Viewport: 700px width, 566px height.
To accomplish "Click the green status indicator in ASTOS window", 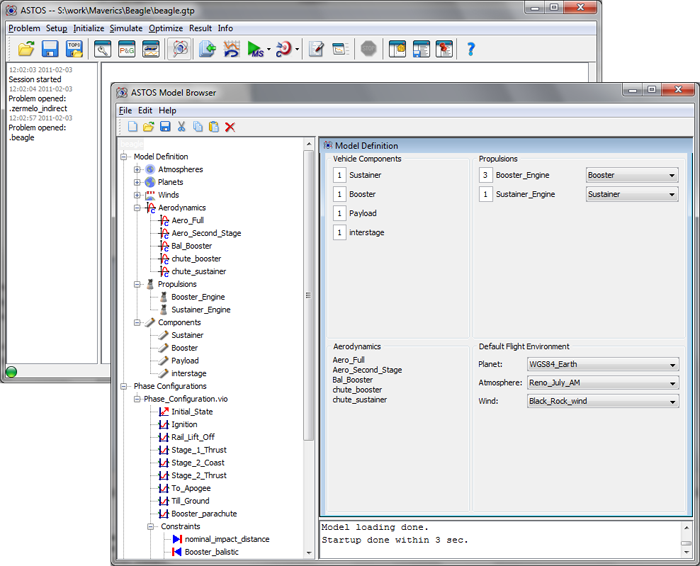I will tap(11, 371).
